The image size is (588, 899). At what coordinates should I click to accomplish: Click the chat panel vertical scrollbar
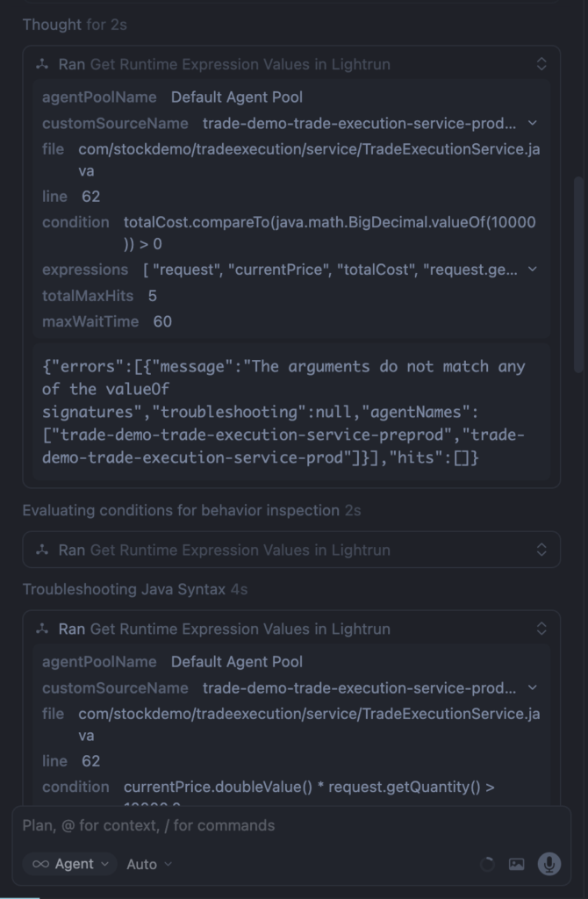(577, 272)
